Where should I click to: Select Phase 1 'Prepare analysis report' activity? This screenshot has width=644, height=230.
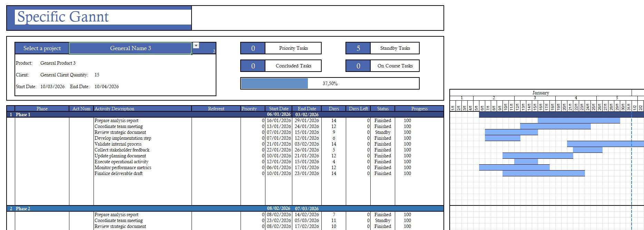pos(117,120)
